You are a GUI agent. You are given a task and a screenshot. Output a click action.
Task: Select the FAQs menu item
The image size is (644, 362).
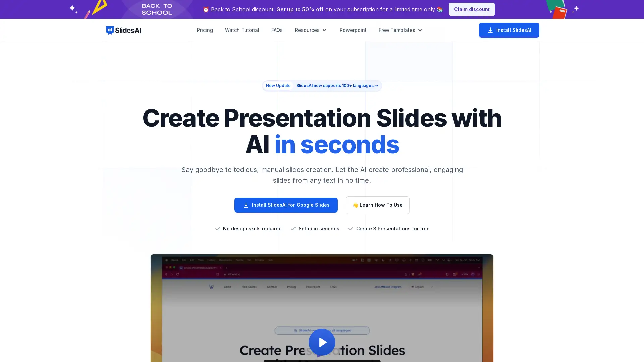(277, 30)
